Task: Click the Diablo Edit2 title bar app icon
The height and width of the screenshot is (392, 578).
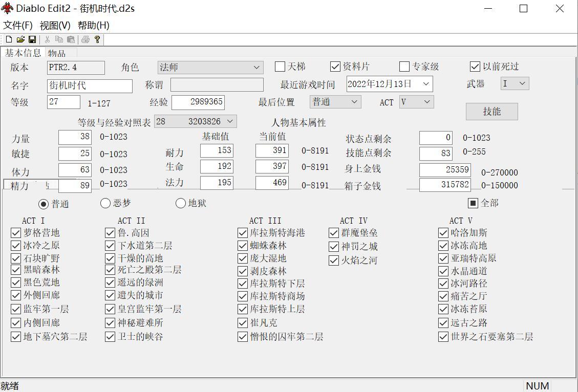Action: pyautogui.click(x=7, y=8)
